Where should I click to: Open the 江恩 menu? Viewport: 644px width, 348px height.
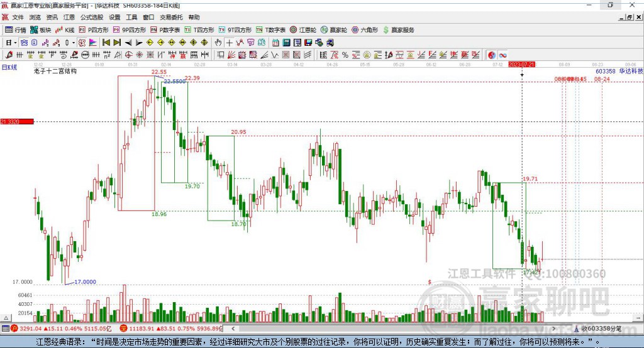pos(69,17)
